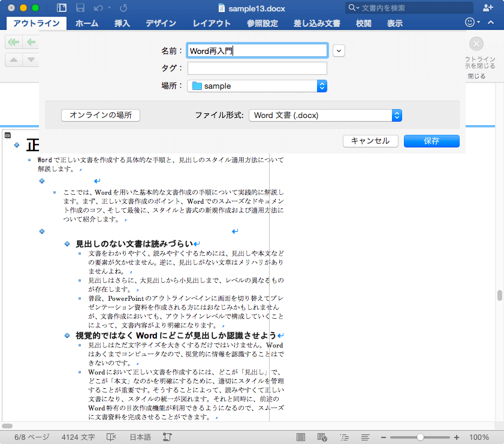Switch to the 校閲 tab
Screen dimensions: 504x444
click(364, 23)
